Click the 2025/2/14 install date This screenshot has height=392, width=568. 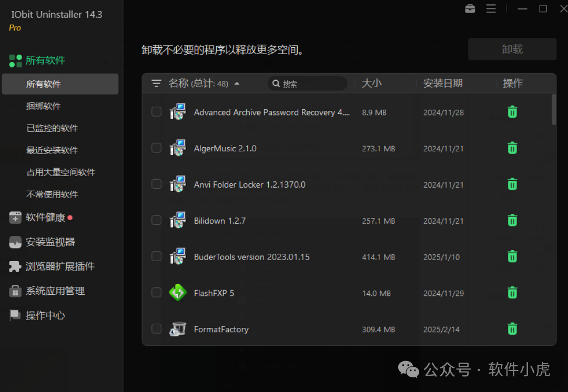click(441, 330)
